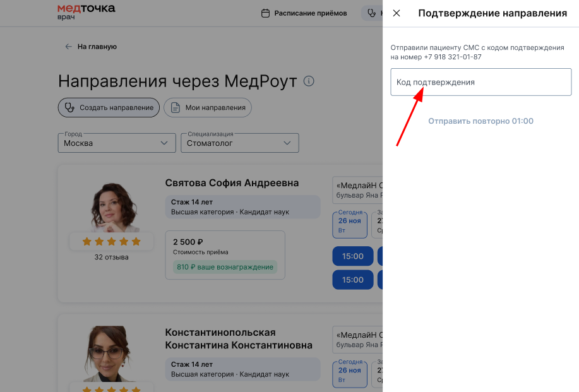Click document icon in Мои направления
Image resolution: width=579 pixels, height=392 pixels.
point(176,107)
